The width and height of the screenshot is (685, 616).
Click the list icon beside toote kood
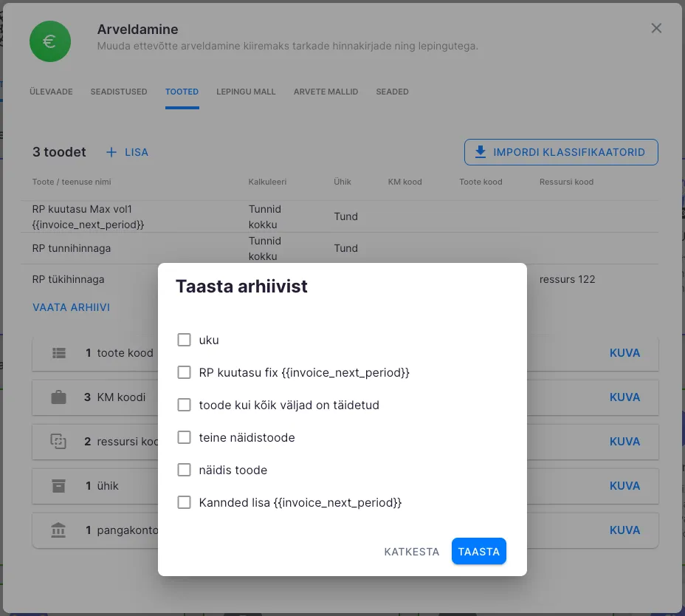[59, 353]
